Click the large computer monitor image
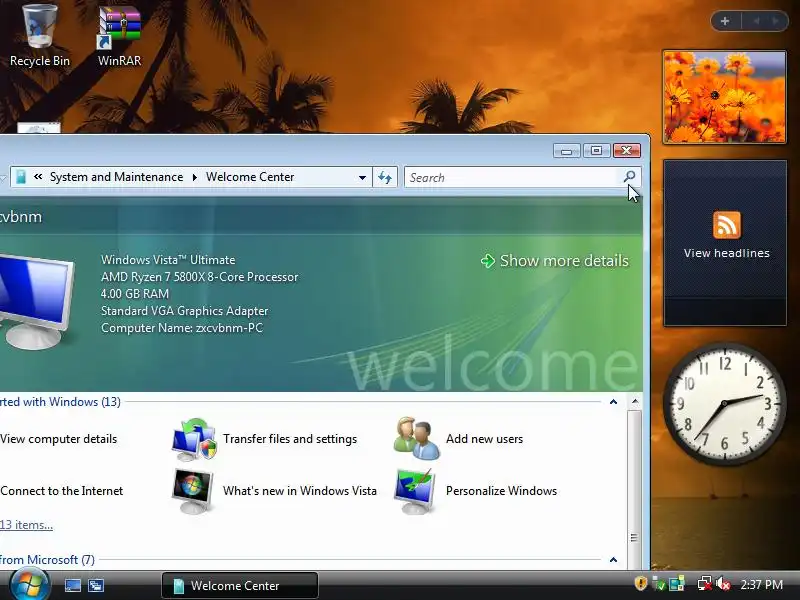 [x=37, y=300]
